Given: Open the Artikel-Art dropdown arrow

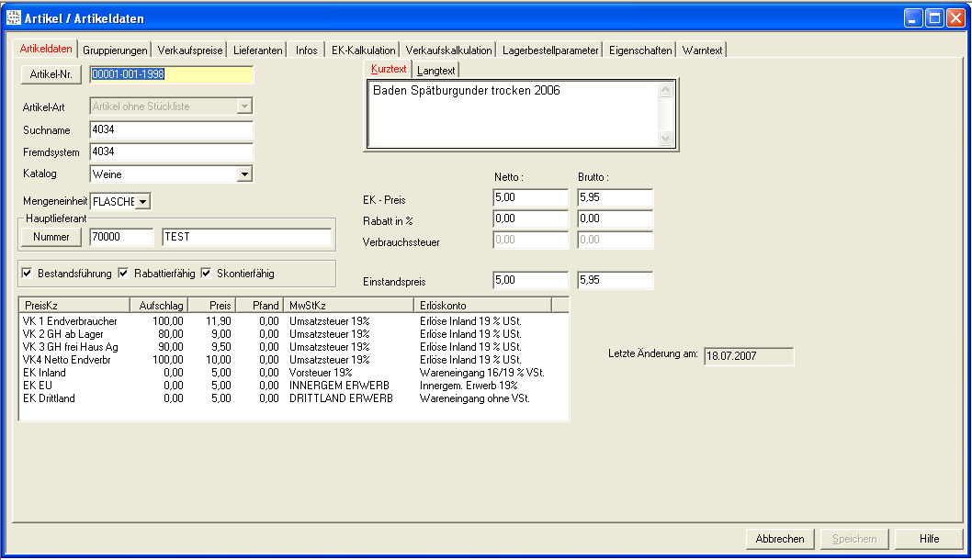Looking at the screenshot, I should (244, 106).
